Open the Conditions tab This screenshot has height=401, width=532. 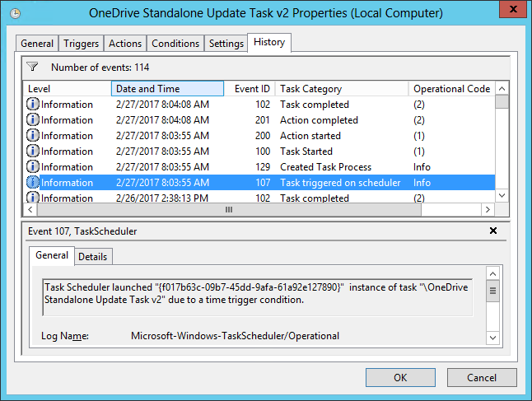pos(175,44)
